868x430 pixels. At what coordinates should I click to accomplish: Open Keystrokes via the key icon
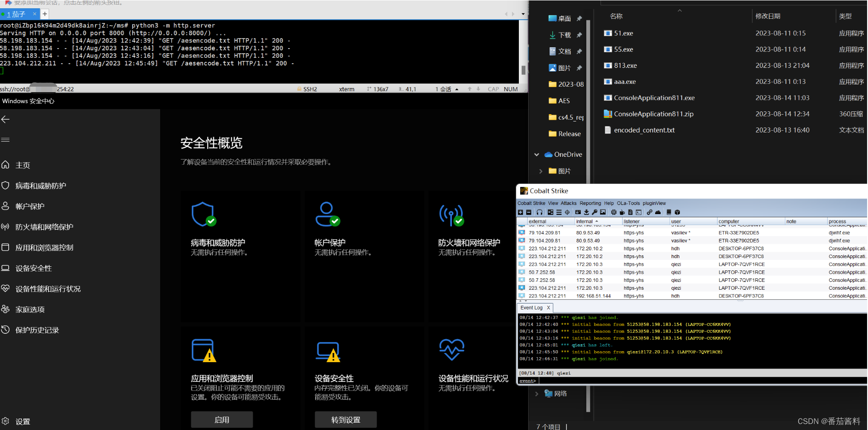(595, 212)
